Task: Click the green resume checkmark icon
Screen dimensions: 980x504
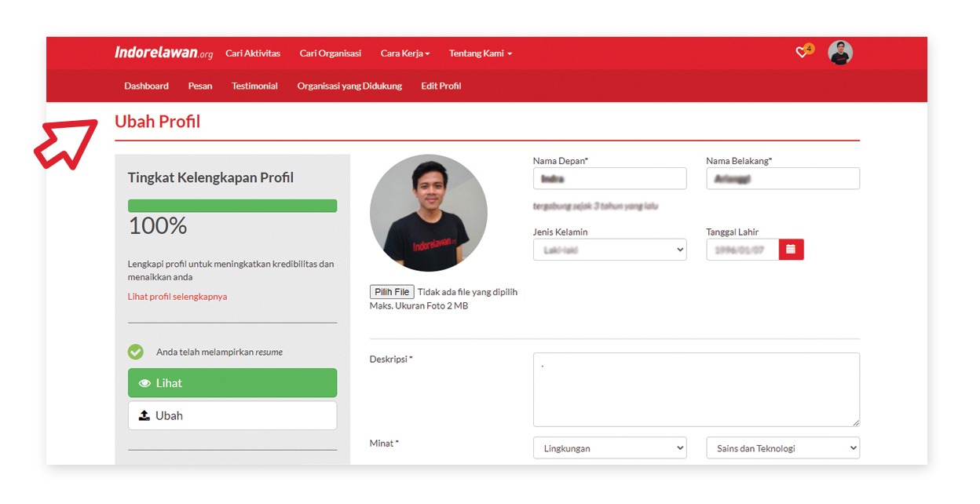Action: (136, 352)
